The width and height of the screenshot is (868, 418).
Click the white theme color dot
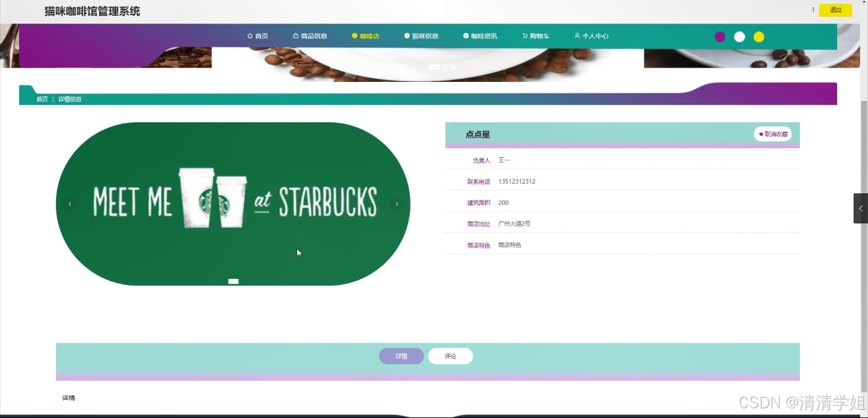tap(740, 37)
